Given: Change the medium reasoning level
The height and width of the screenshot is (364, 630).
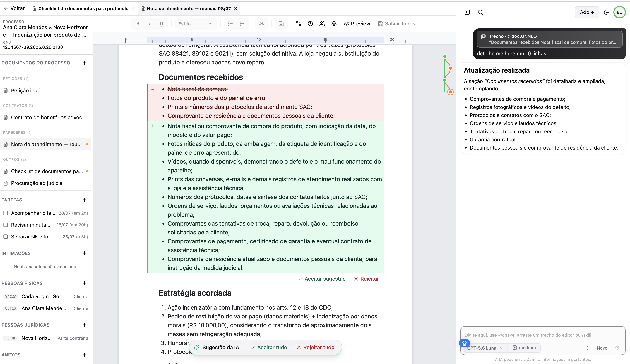Looking at the screenshot, I should (524, 348).
